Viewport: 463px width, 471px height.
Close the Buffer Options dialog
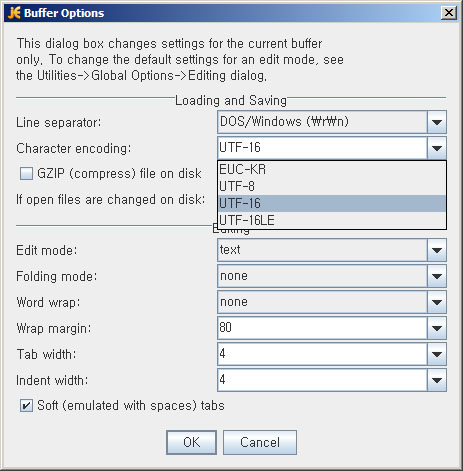(x=449, y=13)
